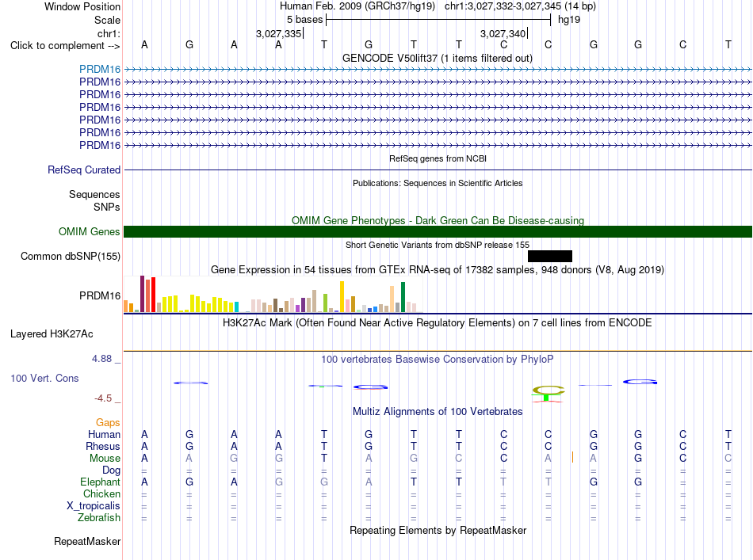The image size is (753, 560).
Task: Select the dark green OMIM Genes bar
Action: pyautogui.click(x=438, y=232)
